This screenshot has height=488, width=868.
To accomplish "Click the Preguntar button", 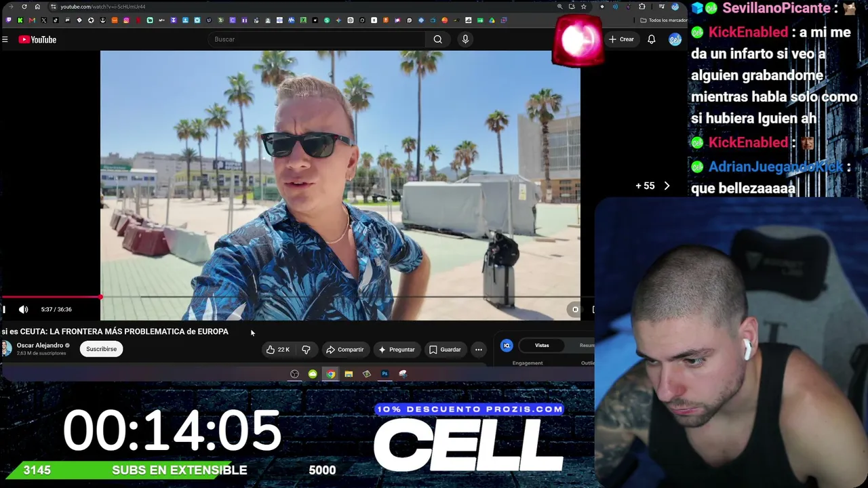I will point(397,350).
